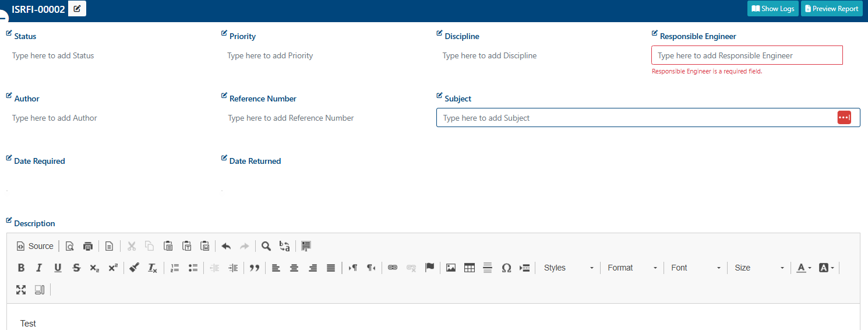Screen dimensions: 868x330
Task: Align text left
Action: point(276,268)
